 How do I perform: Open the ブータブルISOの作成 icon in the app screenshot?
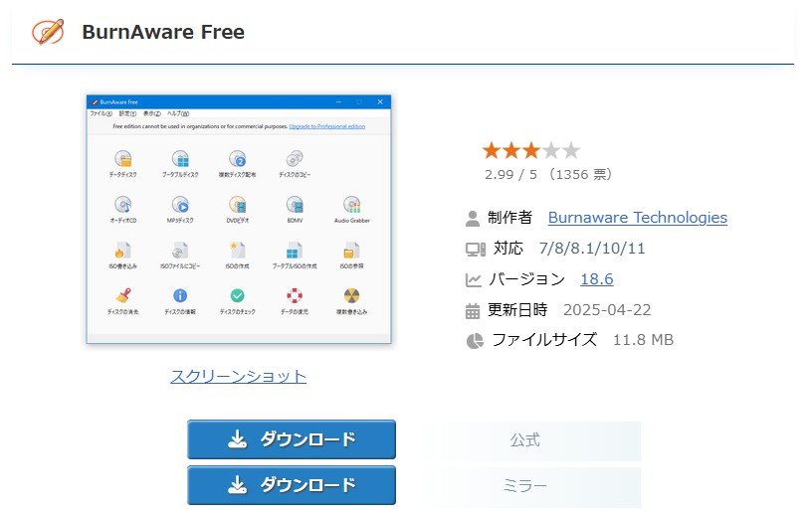295,250
